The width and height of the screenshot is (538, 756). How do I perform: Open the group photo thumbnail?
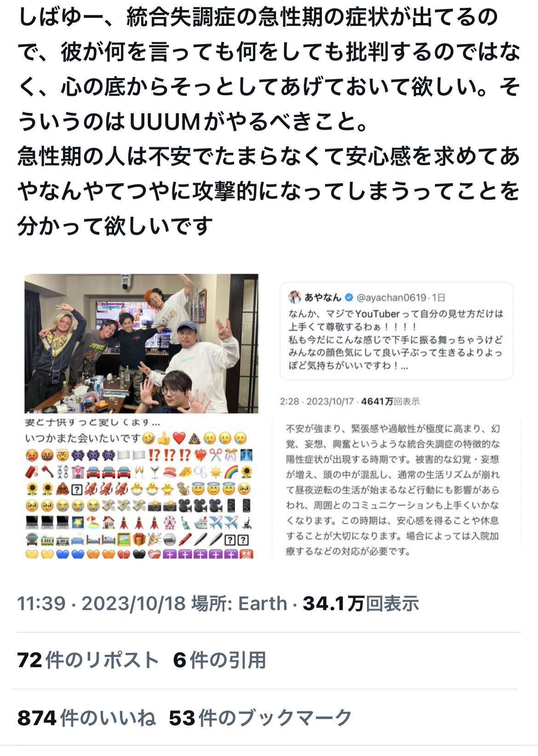click(141, 343)
